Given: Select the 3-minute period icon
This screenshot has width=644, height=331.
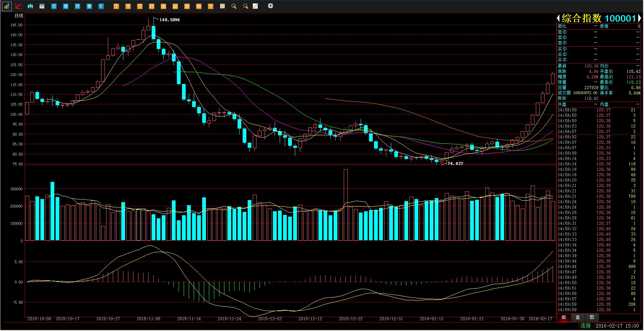Looking at the screenshot, I should [x=128, y=6].
